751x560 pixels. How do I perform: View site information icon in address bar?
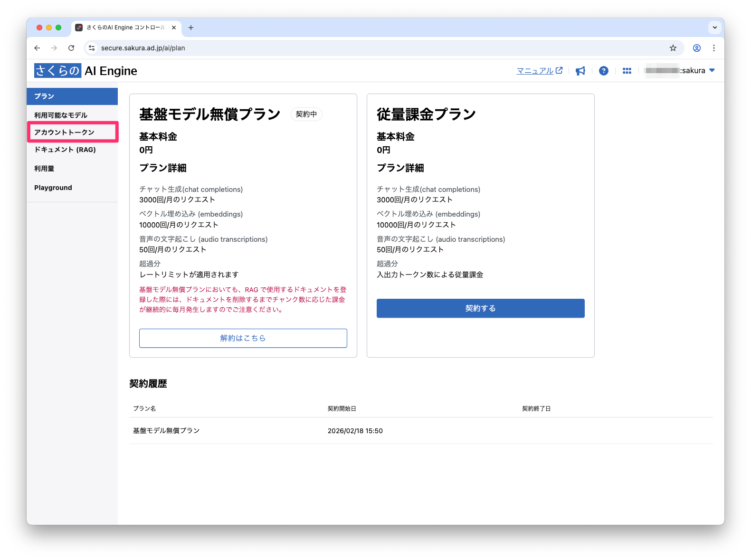92,48
